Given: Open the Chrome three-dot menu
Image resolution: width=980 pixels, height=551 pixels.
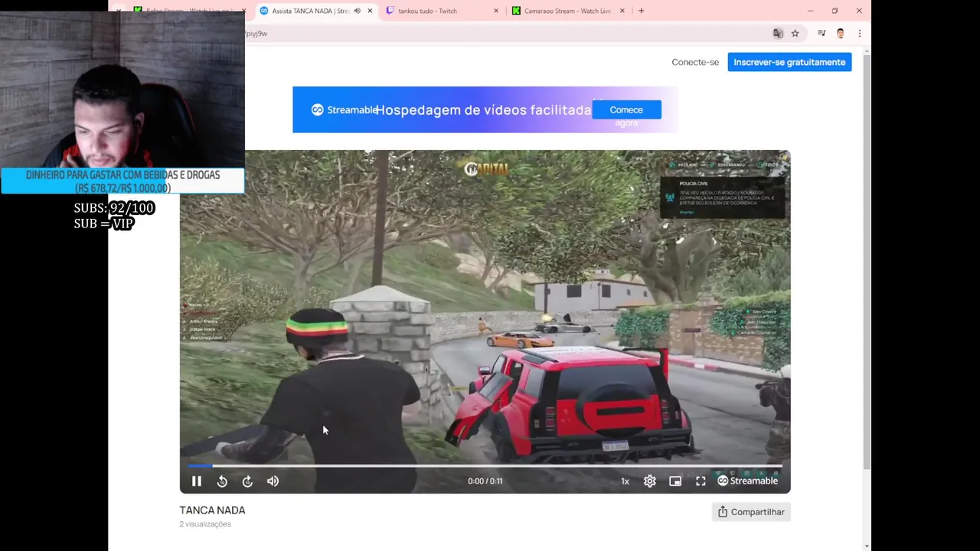Looking at the screenshot, I should click(x=859, y=34).
